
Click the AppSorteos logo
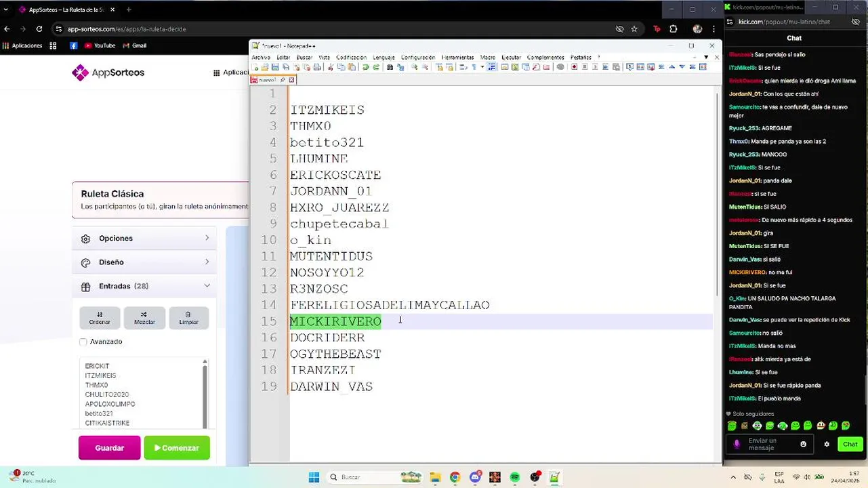(x=108, y=73)
